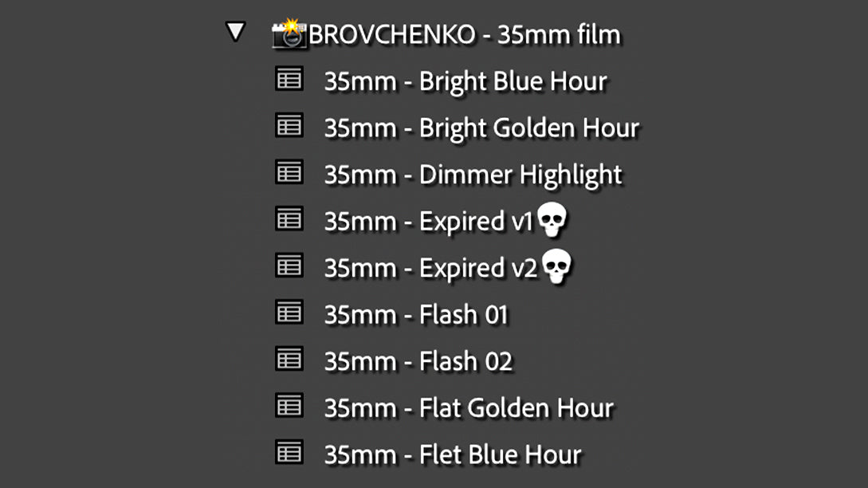Apply the 35mm - Bright Golden Hour preset

coord(481,128)
